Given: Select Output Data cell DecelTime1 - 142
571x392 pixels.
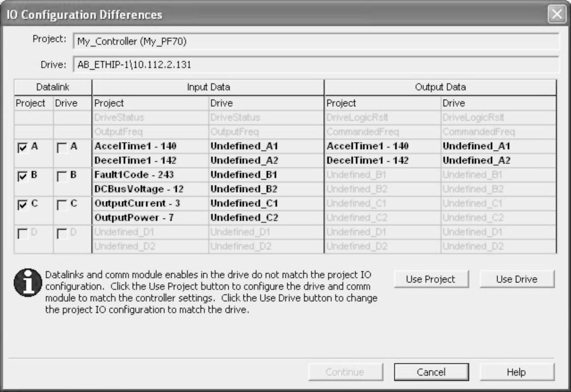Looking at the screenshot, I should (383, 160).
